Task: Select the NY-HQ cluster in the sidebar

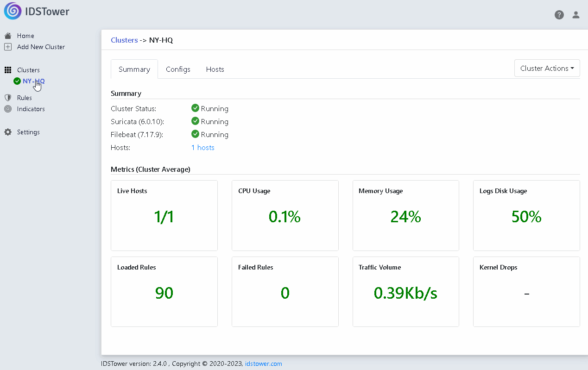Action: [34, 81]
